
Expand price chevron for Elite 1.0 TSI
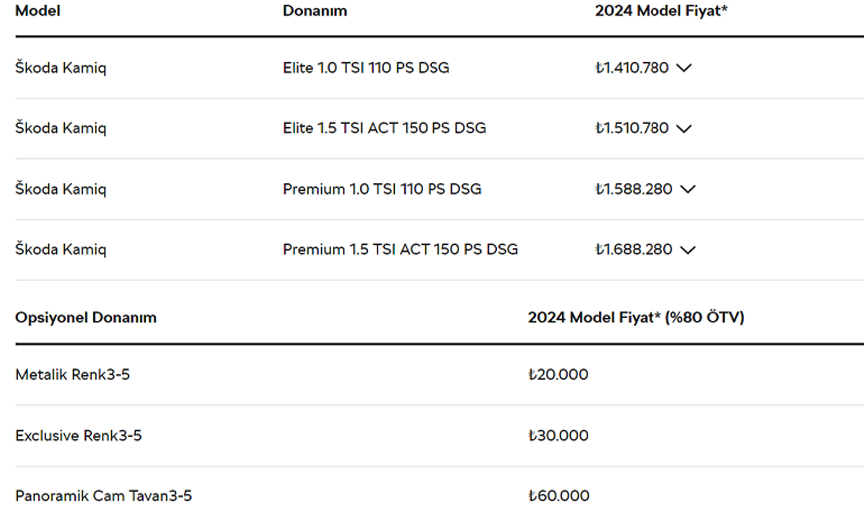pos(684,68)
